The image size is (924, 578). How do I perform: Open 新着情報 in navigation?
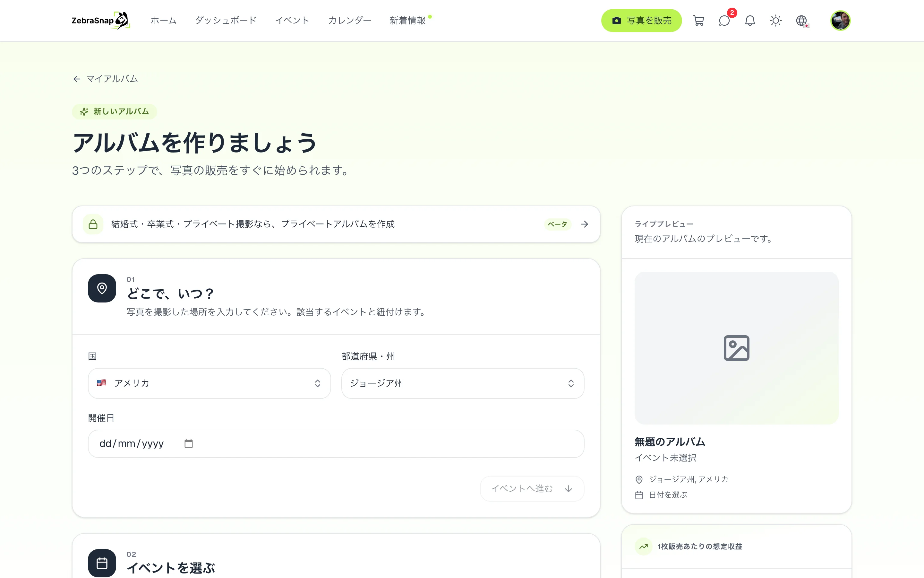(x=407, y=20)
